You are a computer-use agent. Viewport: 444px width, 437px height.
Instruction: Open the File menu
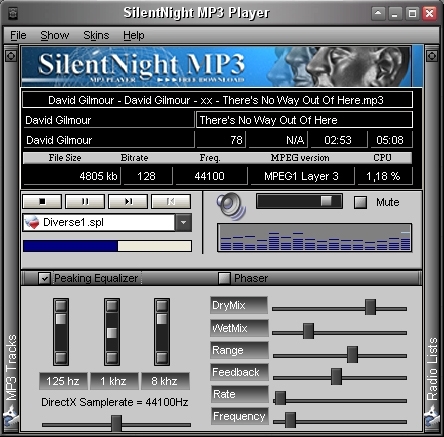pyautogui.click(x=18, y=35)
